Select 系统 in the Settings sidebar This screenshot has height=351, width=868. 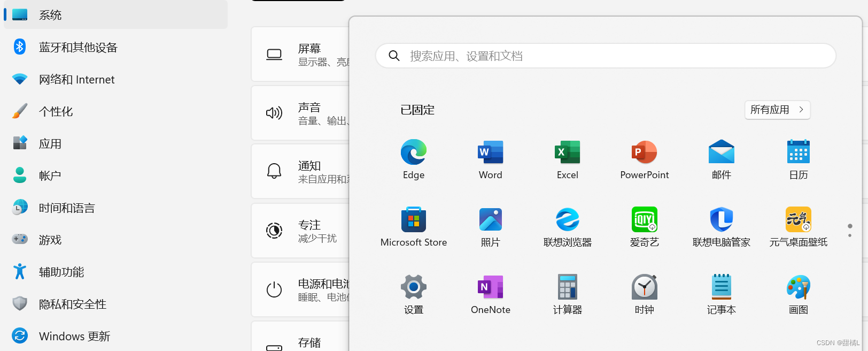116,15
